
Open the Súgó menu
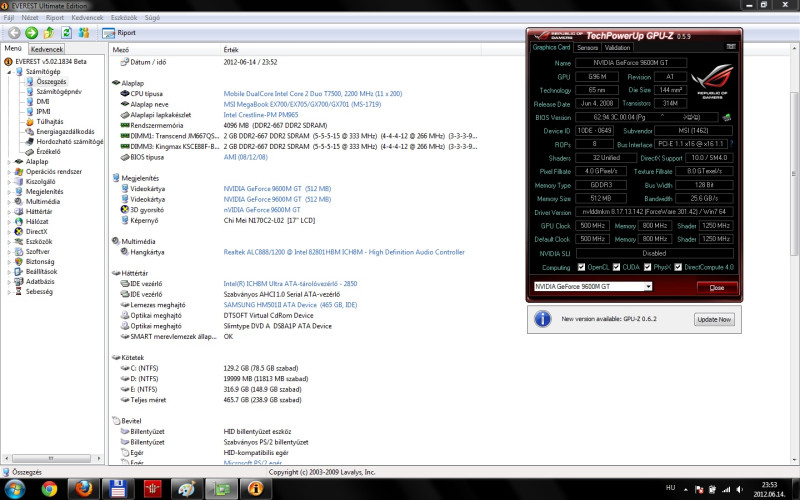click(x=152, y=17)
